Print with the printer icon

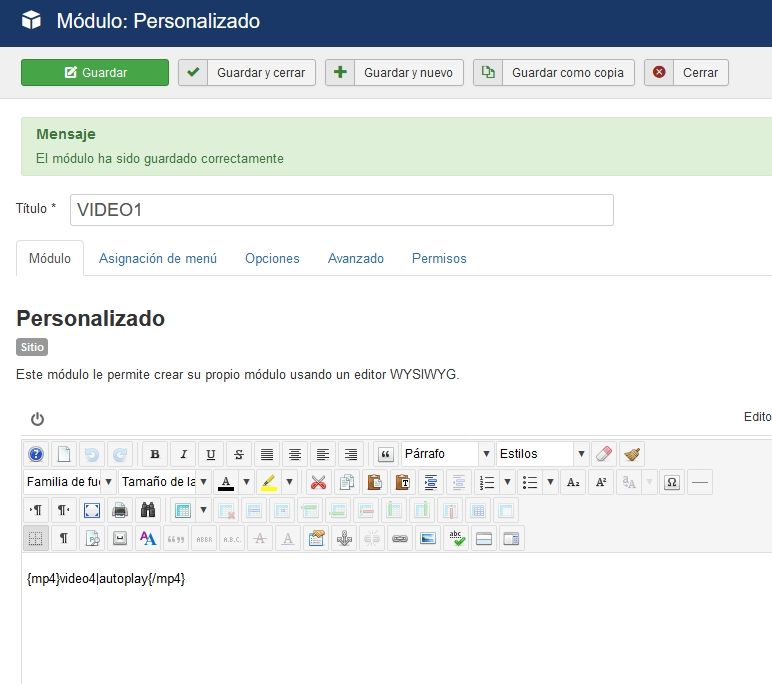120,510
